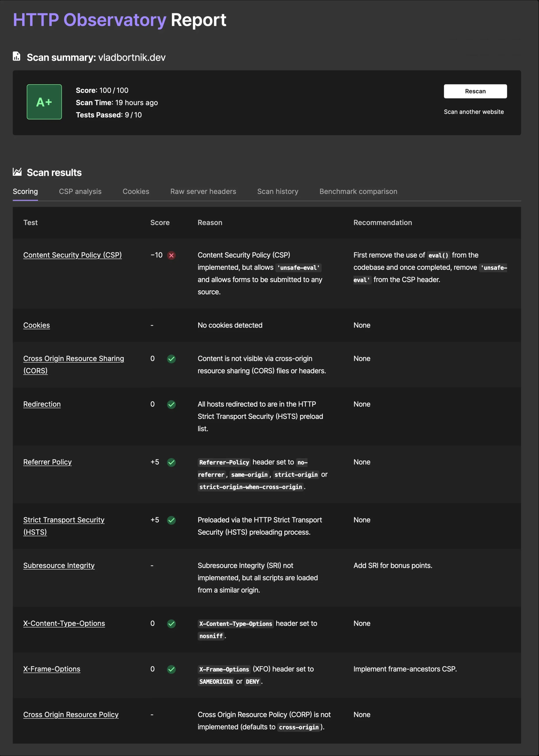This screenshot has height=756, width=539.
Task: Click the green A+ grade badge
Action: [x=44, y=102]
